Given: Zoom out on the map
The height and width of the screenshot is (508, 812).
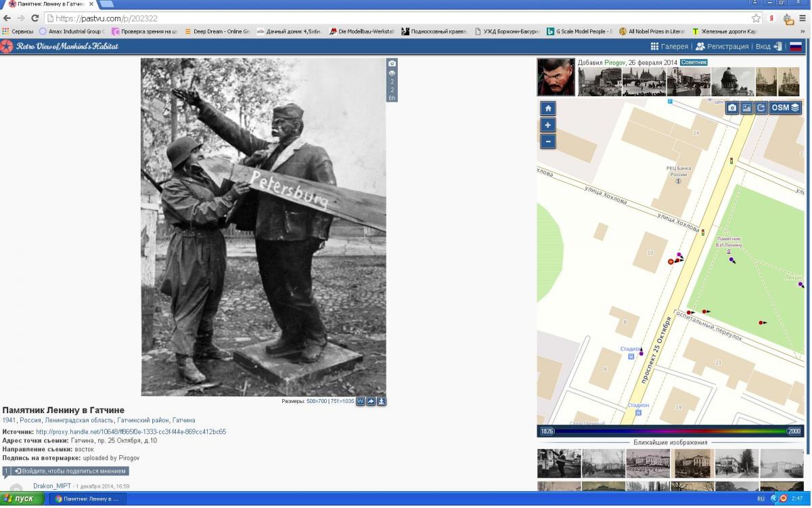Looking at the screenshot, I should 548,141.
